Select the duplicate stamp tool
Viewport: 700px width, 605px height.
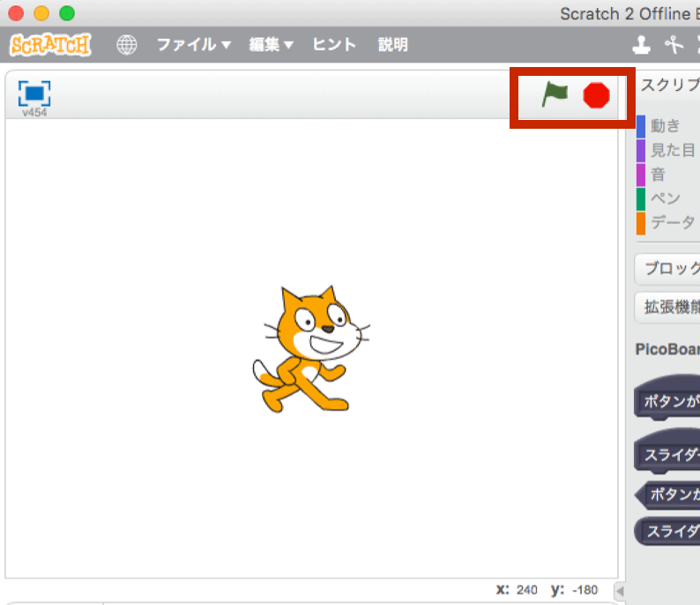(x=642, y=45)
